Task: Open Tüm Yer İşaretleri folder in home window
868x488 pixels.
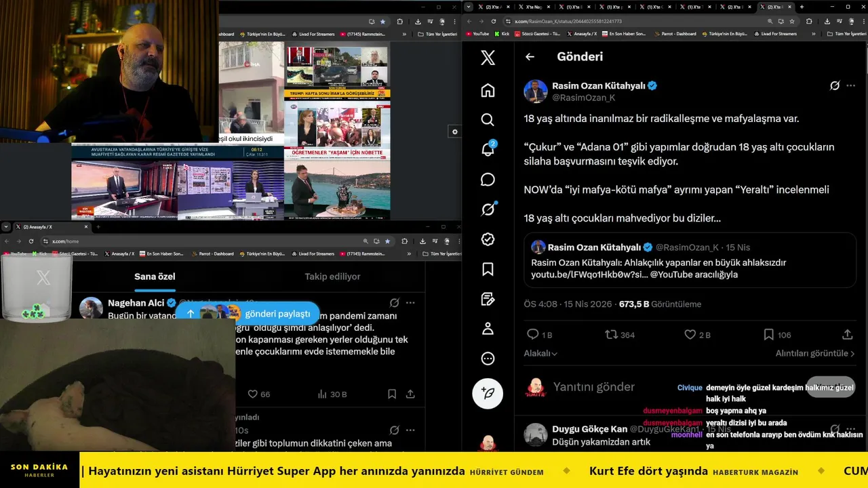Action: click(441, 254)
